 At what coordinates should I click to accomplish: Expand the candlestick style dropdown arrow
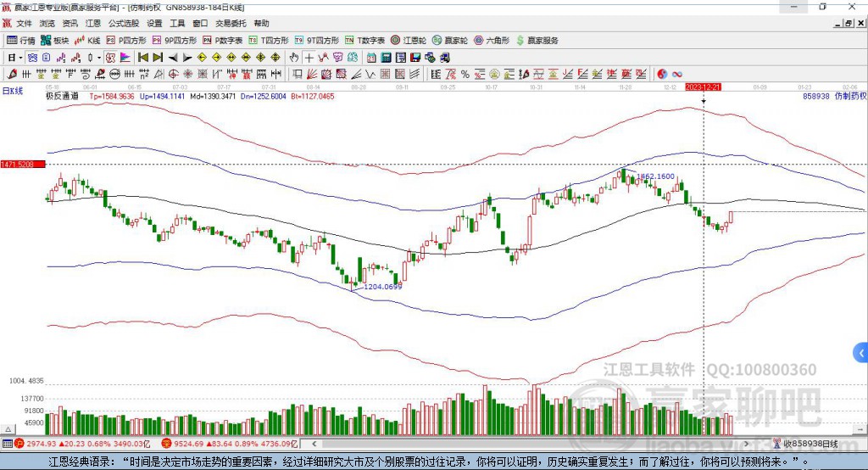(99, 58)
